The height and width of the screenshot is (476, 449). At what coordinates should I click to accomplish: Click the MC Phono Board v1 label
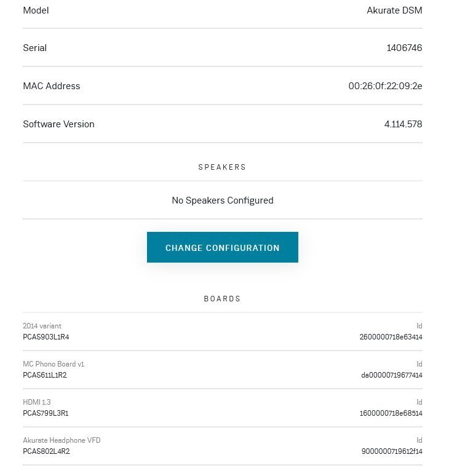click(54, 364)
